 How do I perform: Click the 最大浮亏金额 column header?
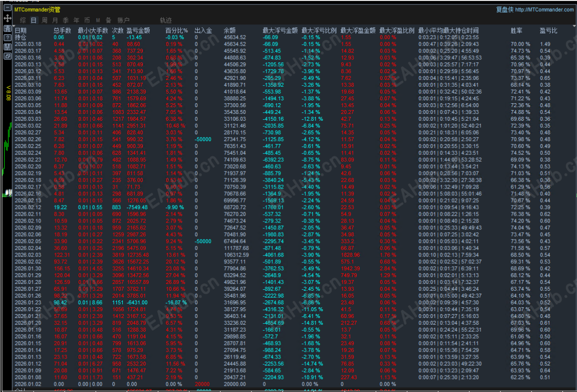tap(280, 31)
